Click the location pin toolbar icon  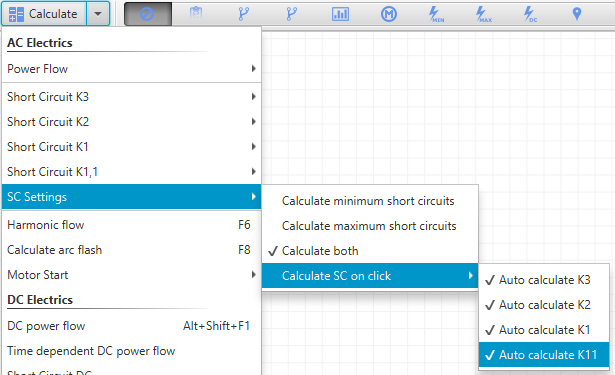[577, 14]
